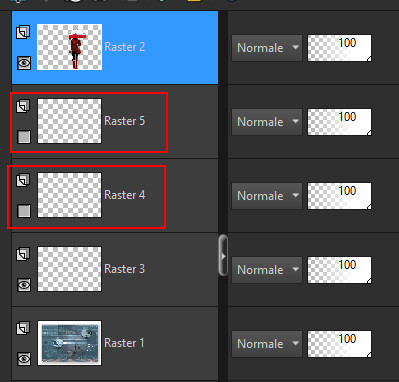Show the hidden Raster 4 layer
399x382 pixels.
(x=24, y=211)
